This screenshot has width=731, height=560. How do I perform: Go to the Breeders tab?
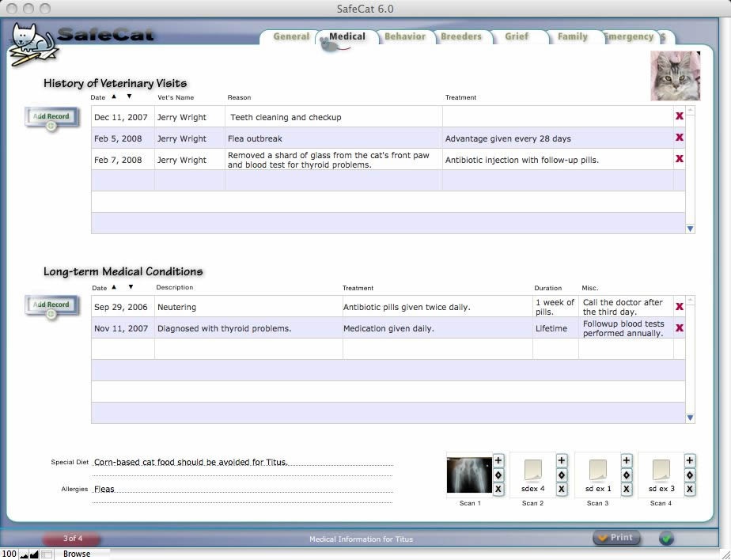(x=461, y=36)
